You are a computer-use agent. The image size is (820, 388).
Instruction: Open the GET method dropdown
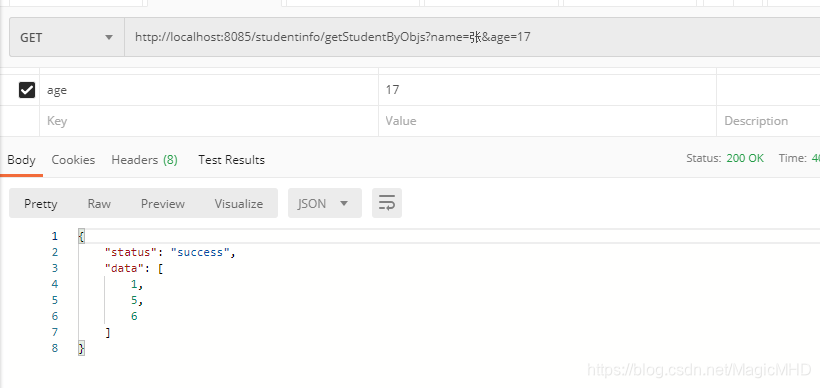point(67,38)
